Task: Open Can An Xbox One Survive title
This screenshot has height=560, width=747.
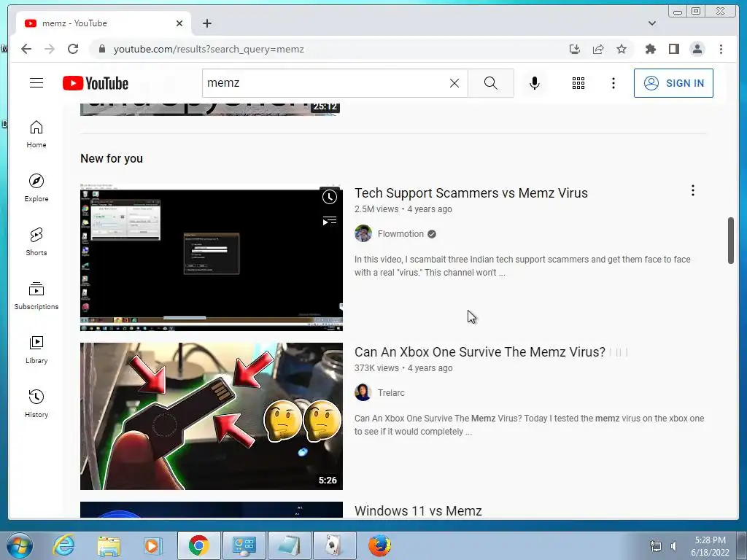Action: pos(480,352)
